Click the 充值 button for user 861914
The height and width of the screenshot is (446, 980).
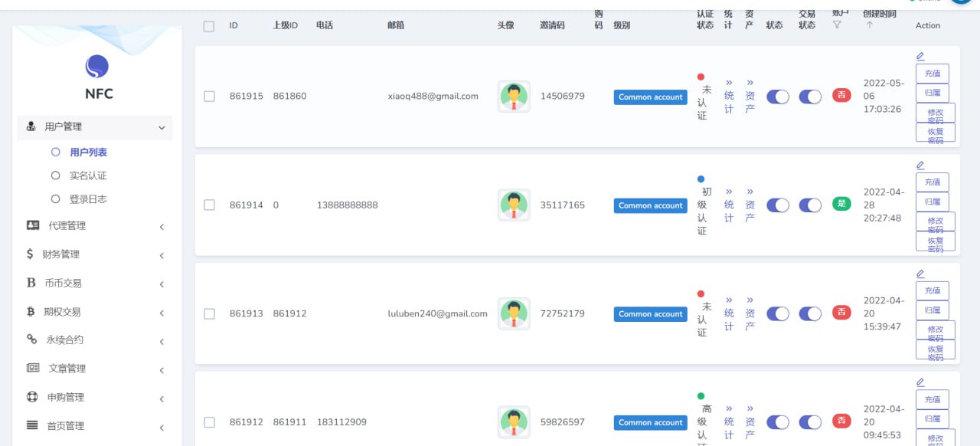[932, 182]
